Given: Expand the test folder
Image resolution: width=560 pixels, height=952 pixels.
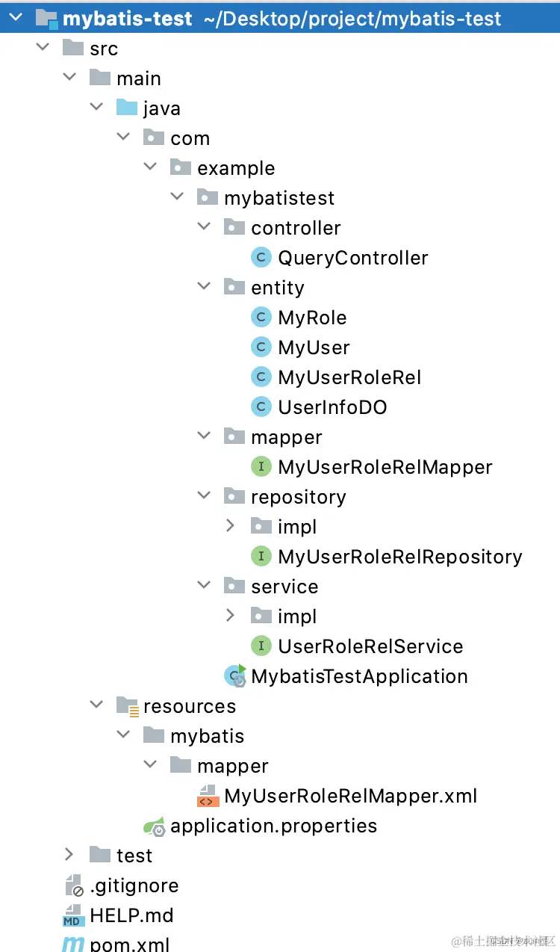Looking at the screenshot, I should click(69, 854).
